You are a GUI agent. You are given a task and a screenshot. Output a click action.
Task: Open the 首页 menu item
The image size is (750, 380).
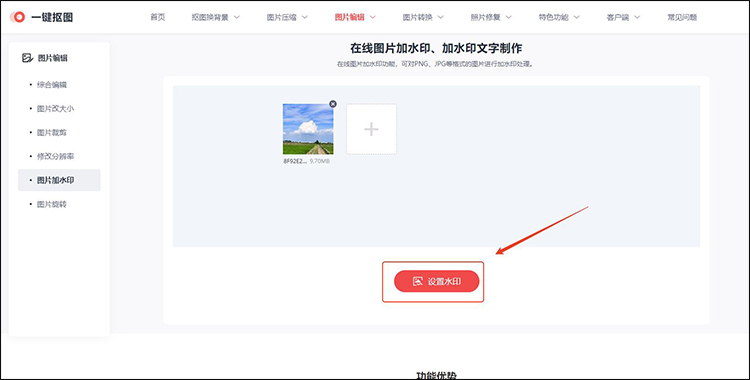[x=158, y=17]
